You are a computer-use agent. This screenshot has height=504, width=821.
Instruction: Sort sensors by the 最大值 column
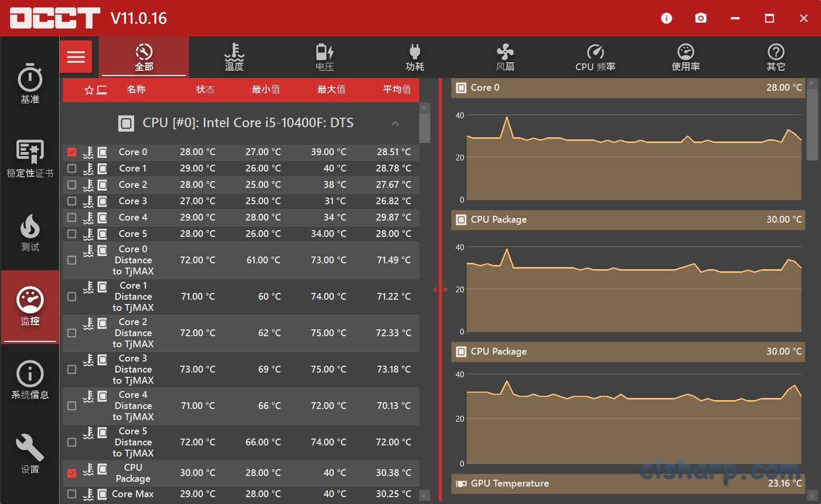tap(331, 90)
